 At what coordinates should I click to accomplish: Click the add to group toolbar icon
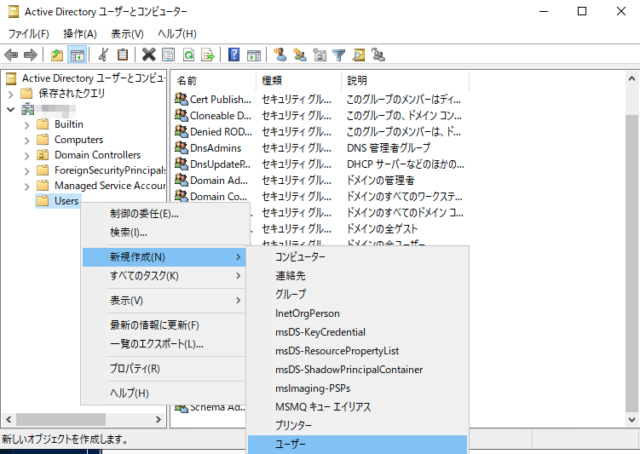pos(378,55)
